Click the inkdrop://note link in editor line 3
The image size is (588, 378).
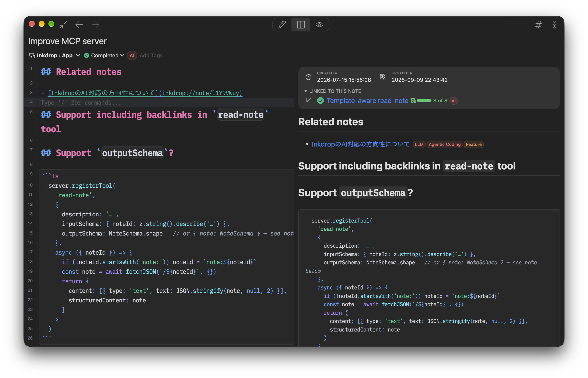click(200, 93)
